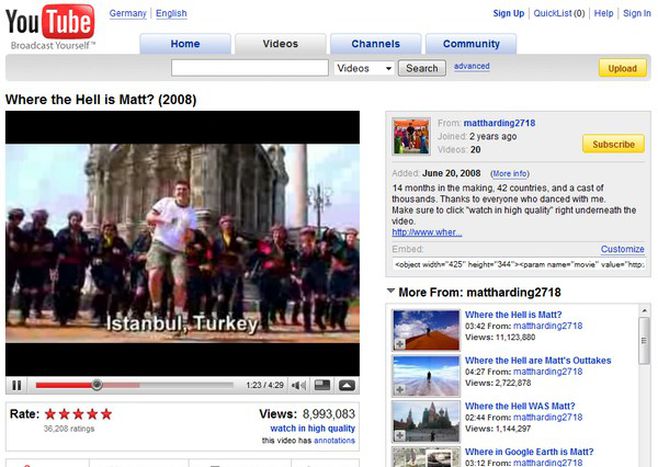Click the Moscow cathedral video thumbnail
The width and height of the screenshot is (658, 467).
426,422
